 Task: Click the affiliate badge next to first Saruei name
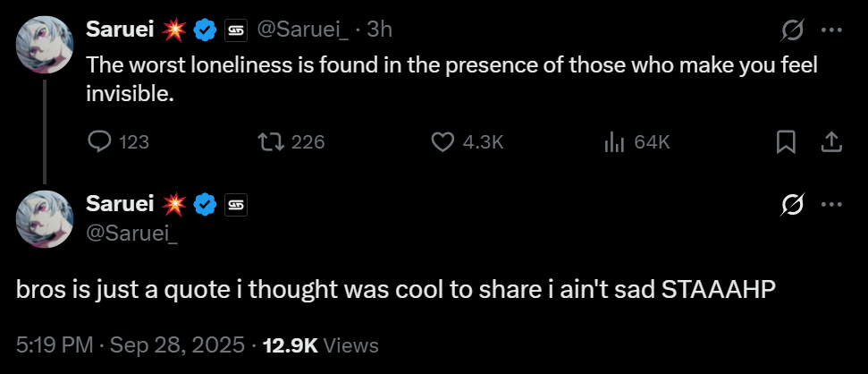[x=236, y=30]
